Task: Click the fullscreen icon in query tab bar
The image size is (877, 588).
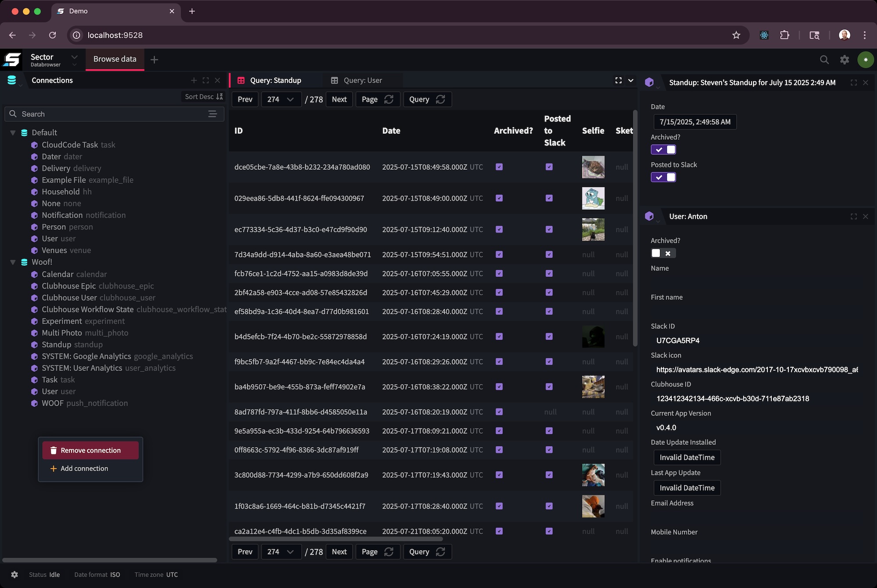Action: pyautogui.click(x=618, y=80)
